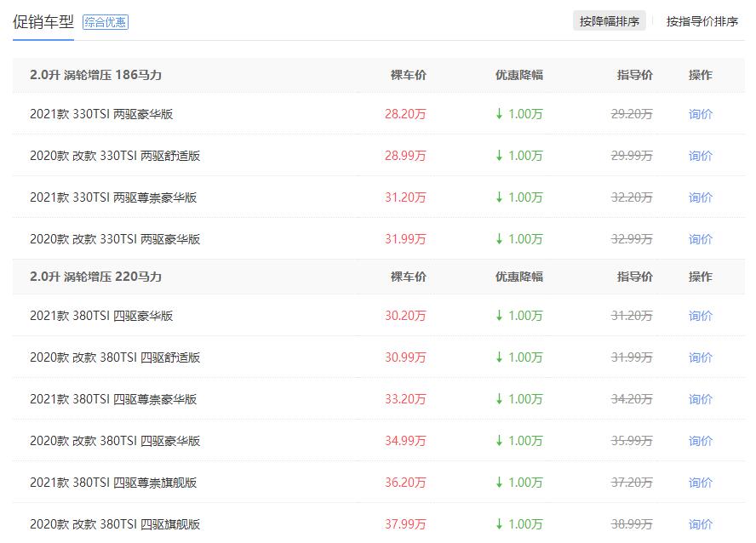Screen dimensions: 756x543
Task: Open the 促销车型 tab
Action: tap(43, 22)
